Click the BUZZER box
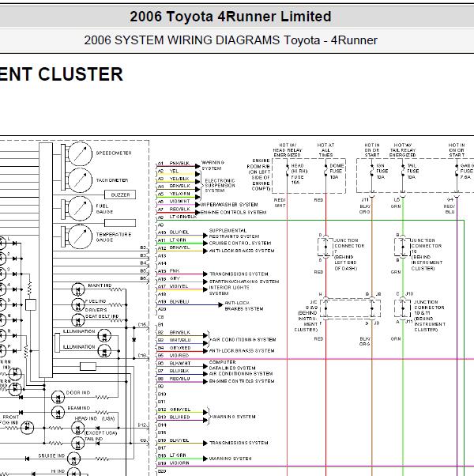 pyautogui.click(x=120, y=195)
